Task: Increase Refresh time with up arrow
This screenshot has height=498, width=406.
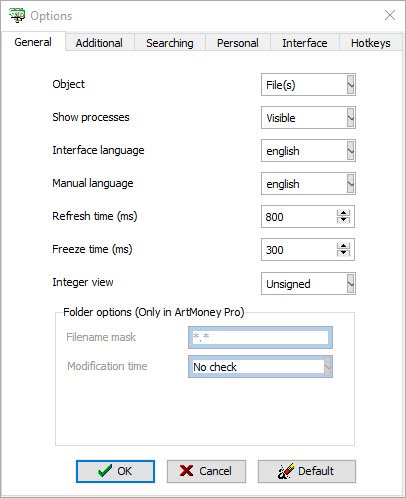Action: tap(343, 213)
